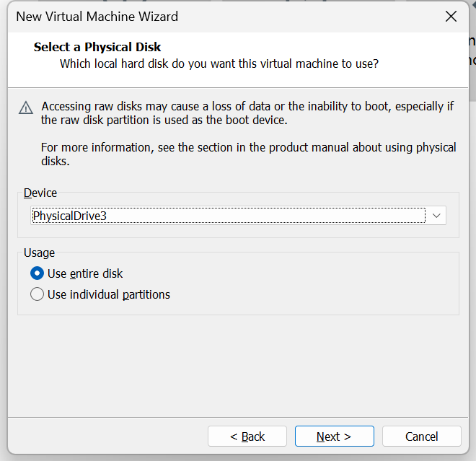Click the PhysicalDrive3 combo box field
Image resolution: width=476 pixels, height=461 pixels.
pos(228,216)
